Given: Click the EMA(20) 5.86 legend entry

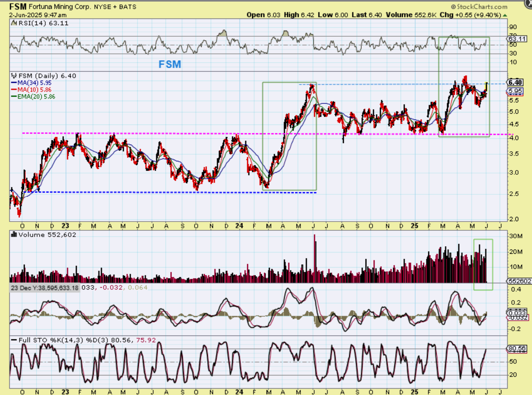Looking at the screenshot, I should (33, 96).
